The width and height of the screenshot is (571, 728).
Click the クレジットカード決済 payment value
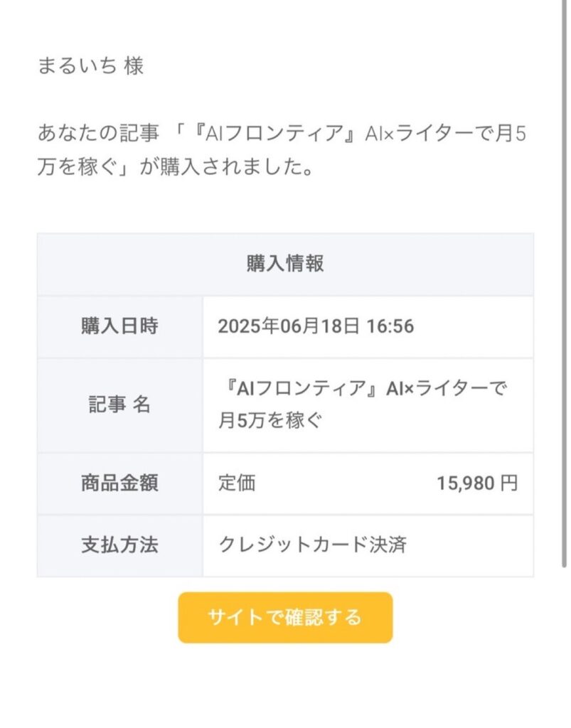pos(312,545)
